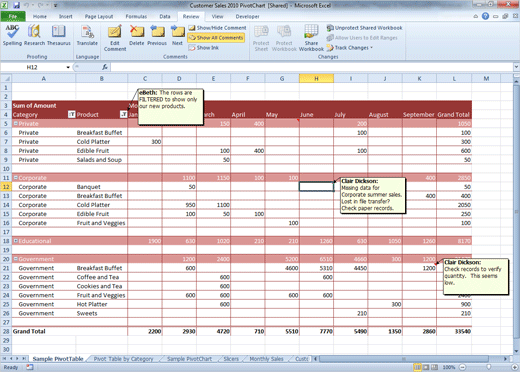Select the Grand Total cell 33540

tap(454, 331)
